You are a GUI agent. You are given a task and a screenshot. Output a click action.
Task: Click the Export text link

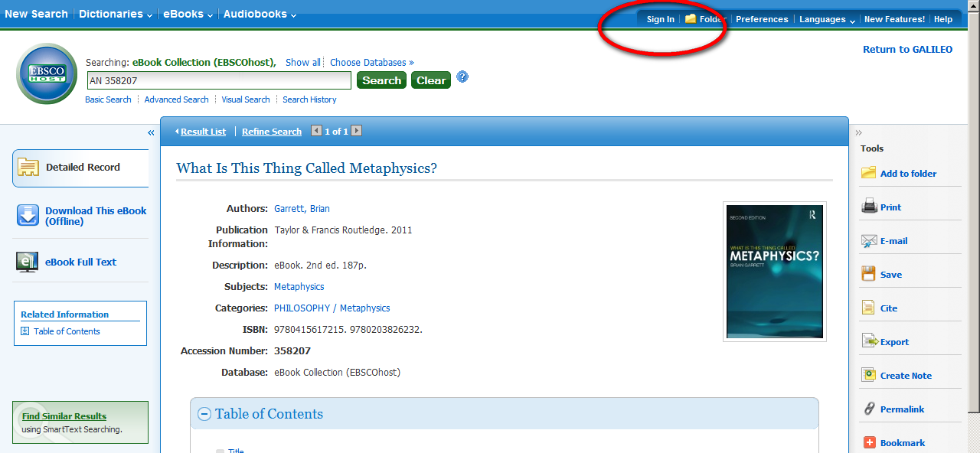click(x=894, y=342)
